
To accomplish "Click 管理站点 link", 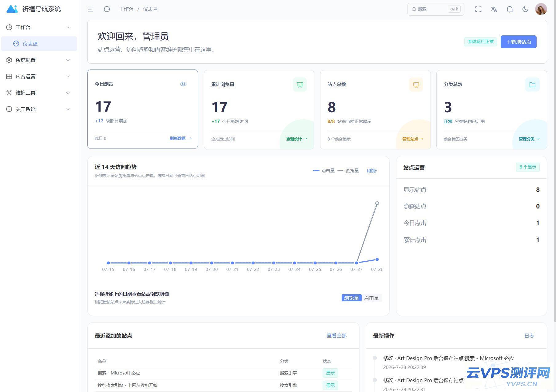I will (413, 139).
